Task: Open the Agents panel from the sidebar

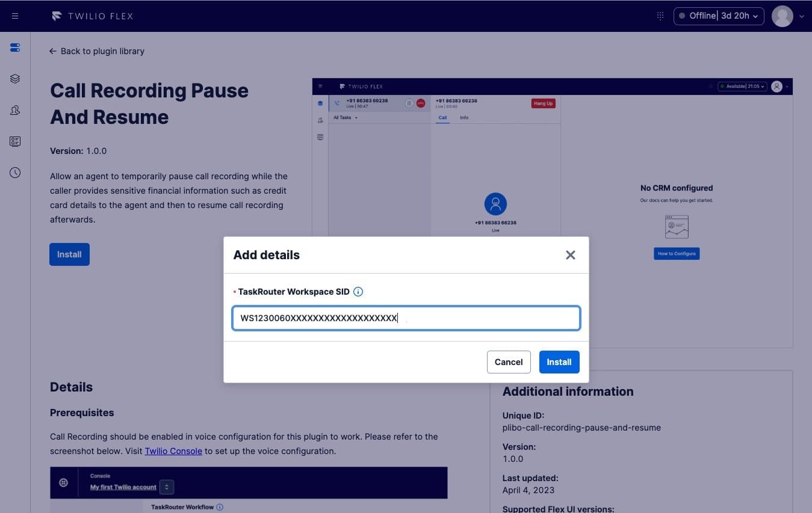Action: [14, 110]
